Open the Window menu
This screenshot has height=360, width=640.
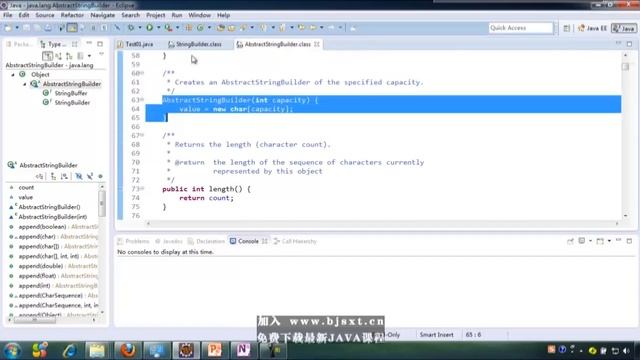click(200, 15)
